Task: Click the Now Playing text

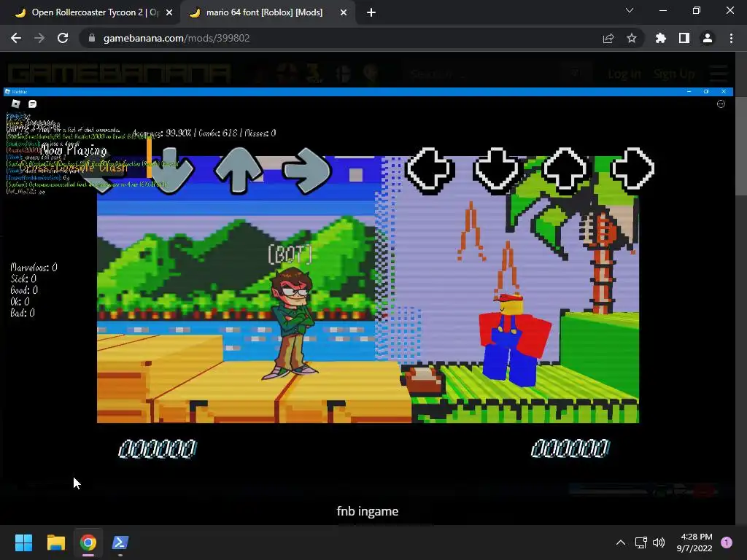Action: point(74,150)
